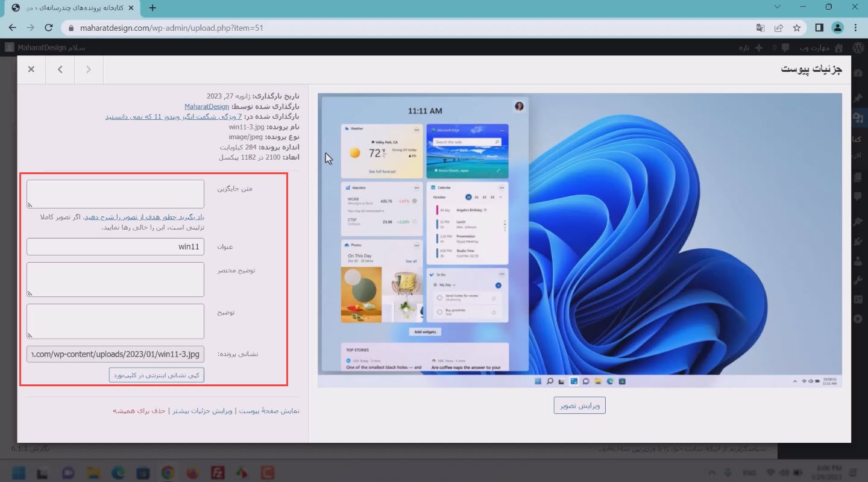
Task: Open File Explorer from the taskbar
Action: [93, 472]
